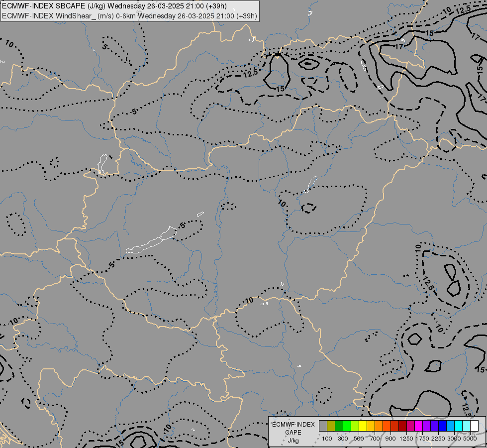This screenshot has width=487, height=448.
Task: Click the ECMWF-INDEX label in the legend box
Action: [x=293, y=425]
